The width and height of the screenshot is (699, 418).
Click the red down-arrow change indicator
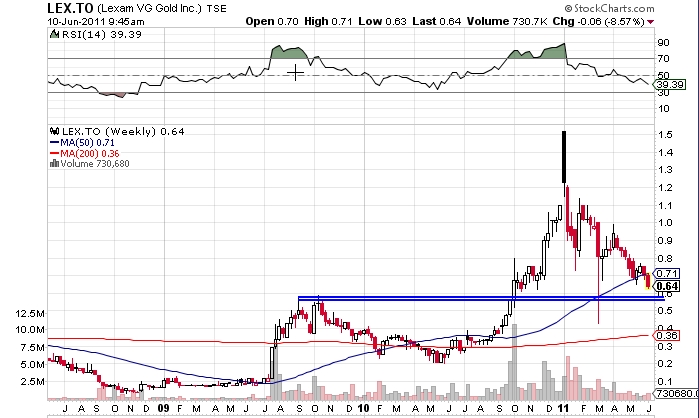tap(650, 22)
